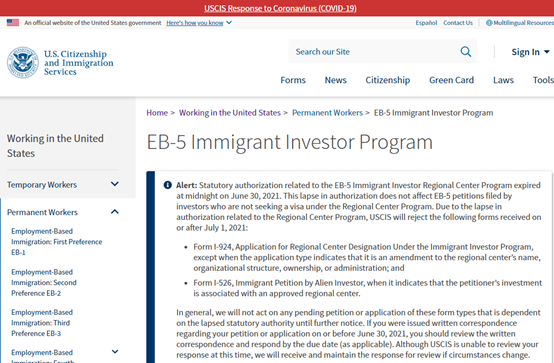This screenshot has width=554, height=363.
Task: Open the Contact Us link
Action: click(458, 23)
